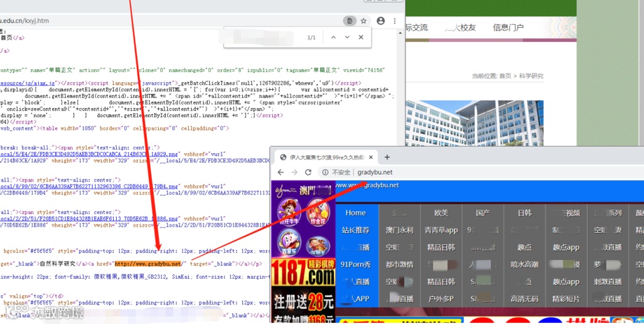Select the 欧美 nav category

[x=441, y=213]
